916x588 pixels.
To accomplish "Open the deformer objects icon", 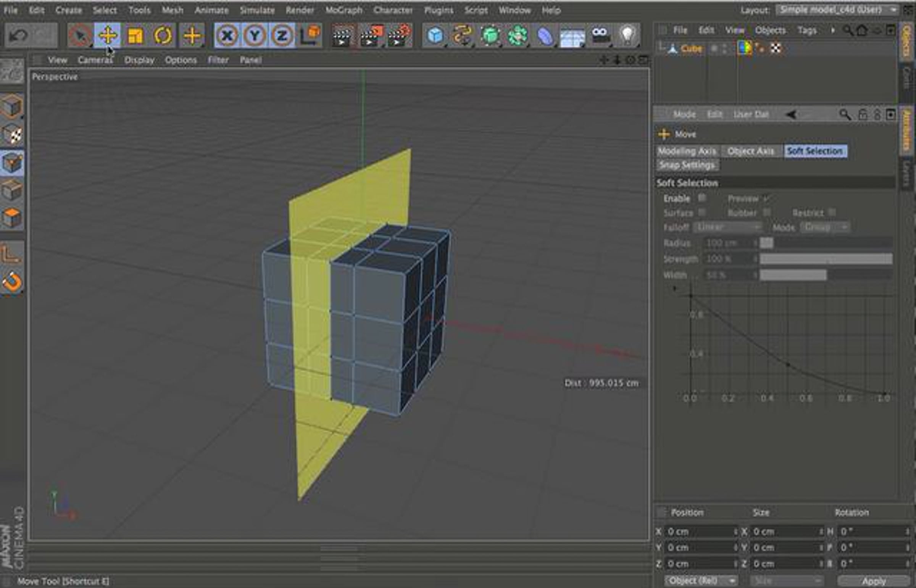I will pyautogui.click(x=545, y=35).
